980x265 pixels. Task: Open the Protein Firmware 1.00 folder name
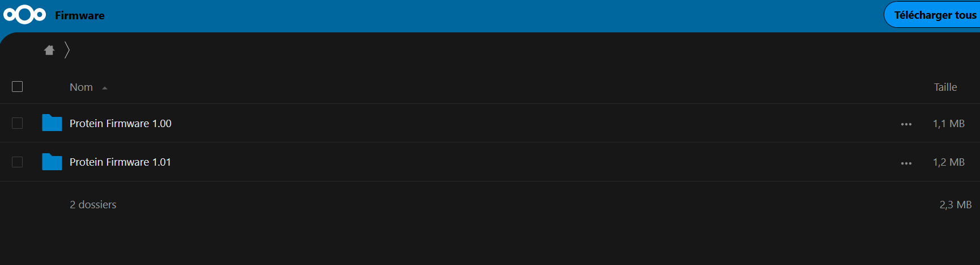120,124
